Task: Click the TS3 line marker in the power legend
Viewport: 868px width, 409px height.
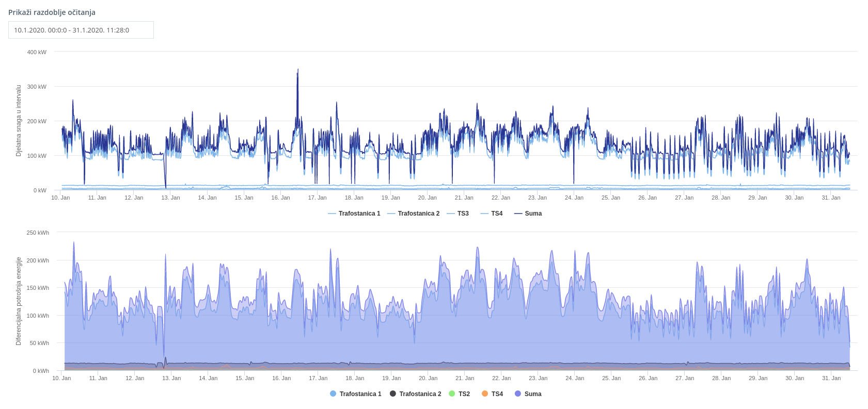Action: click(x=451, y=214)
